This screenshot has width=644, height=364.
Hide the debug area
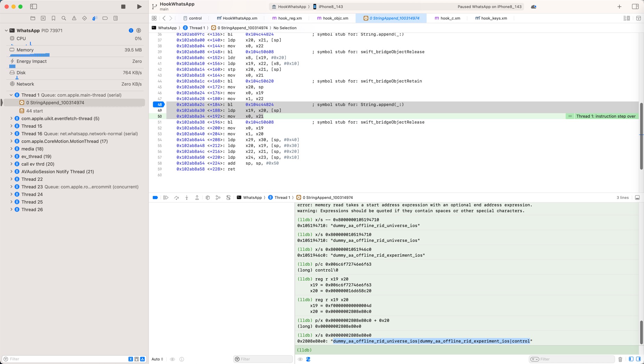click(637, 198)
